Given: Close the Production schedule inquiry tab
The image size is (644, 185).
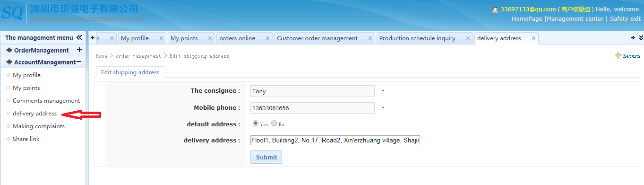Looking at the screenshot, I should point(468,38).
